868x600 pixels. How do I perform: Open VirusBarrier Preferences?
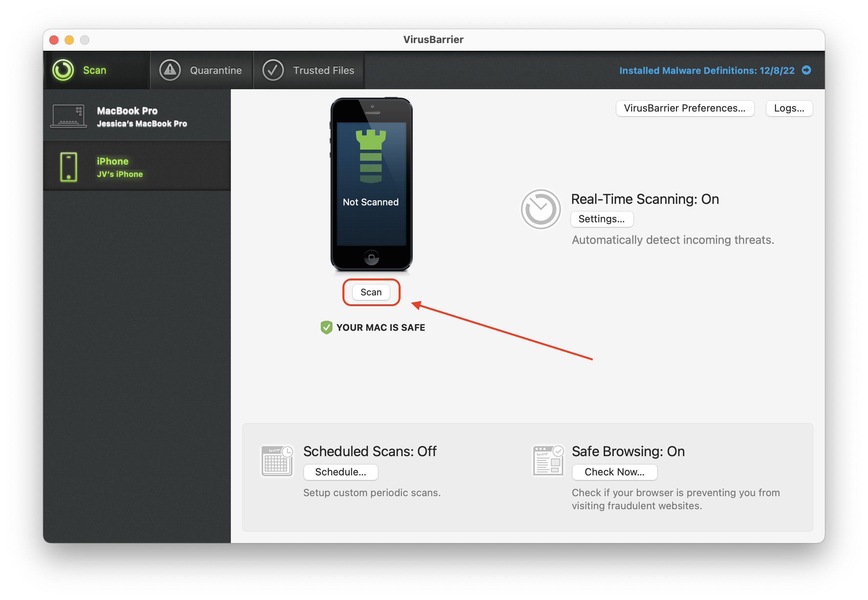coord(684,108)
